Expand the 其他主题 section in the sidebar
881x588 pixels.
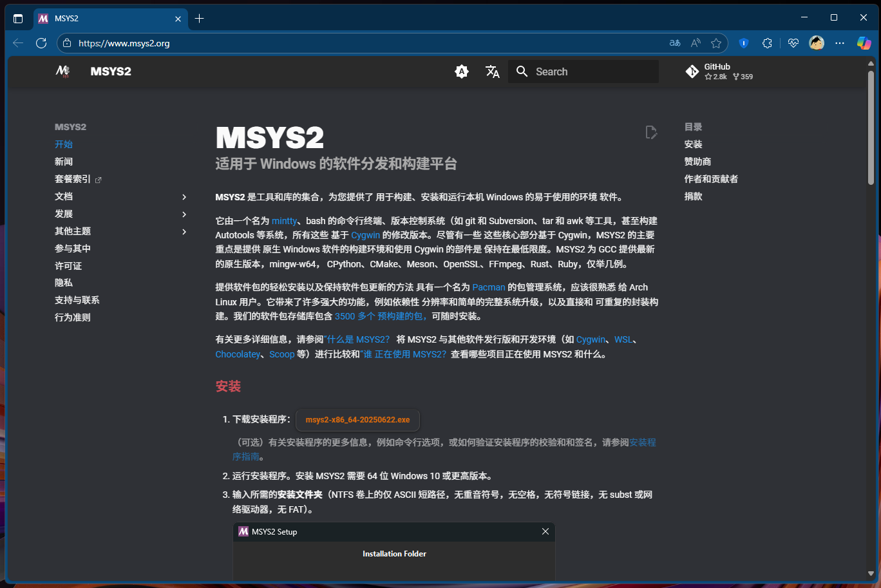[x=184, y=231]
